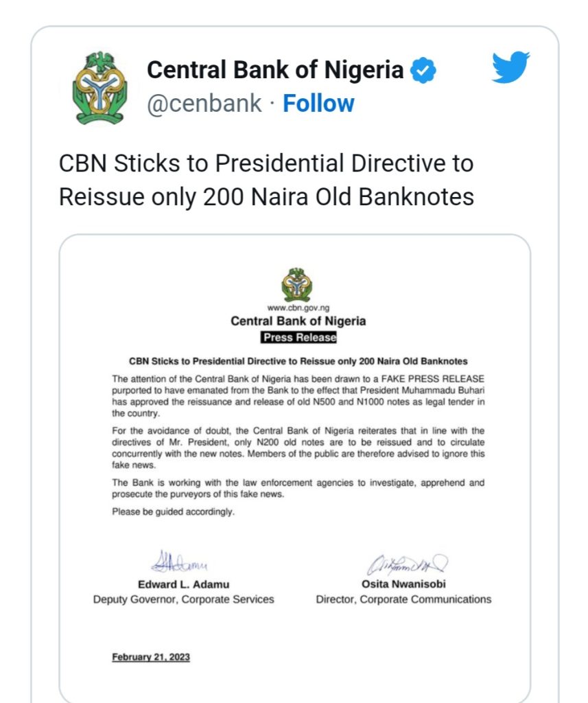This screenshot has width=588, height=703.
Task: Click the bold headline inside the press release
Action: pos(298,361)
